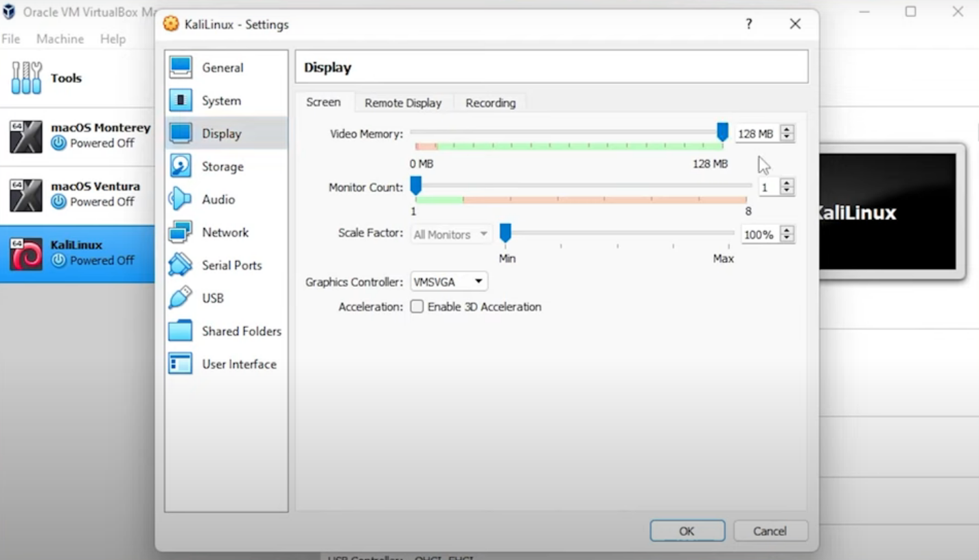Open the System settings category icon
This screenshot has height=560, width=979.
pos(181,100)
